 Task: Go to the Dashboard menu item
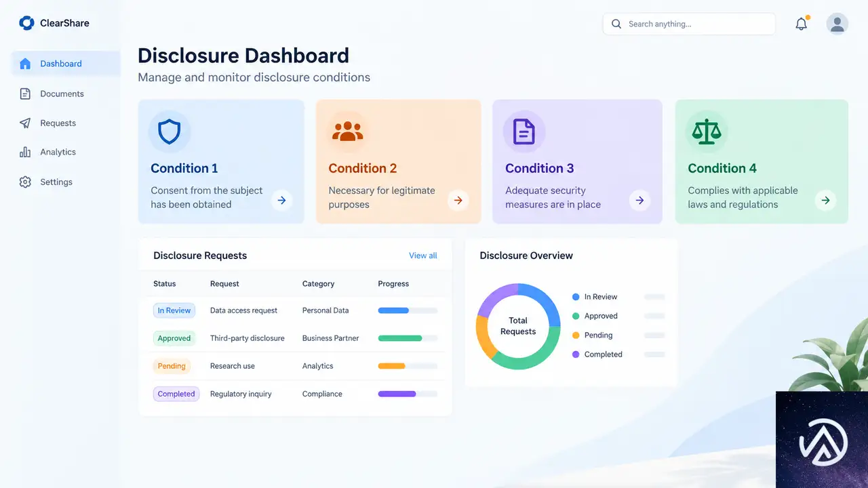coord(66,64)
